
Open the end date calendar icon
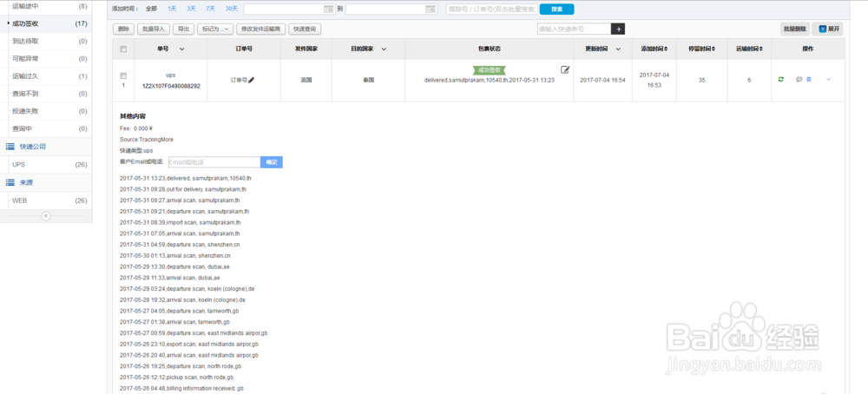click(431, 9)
